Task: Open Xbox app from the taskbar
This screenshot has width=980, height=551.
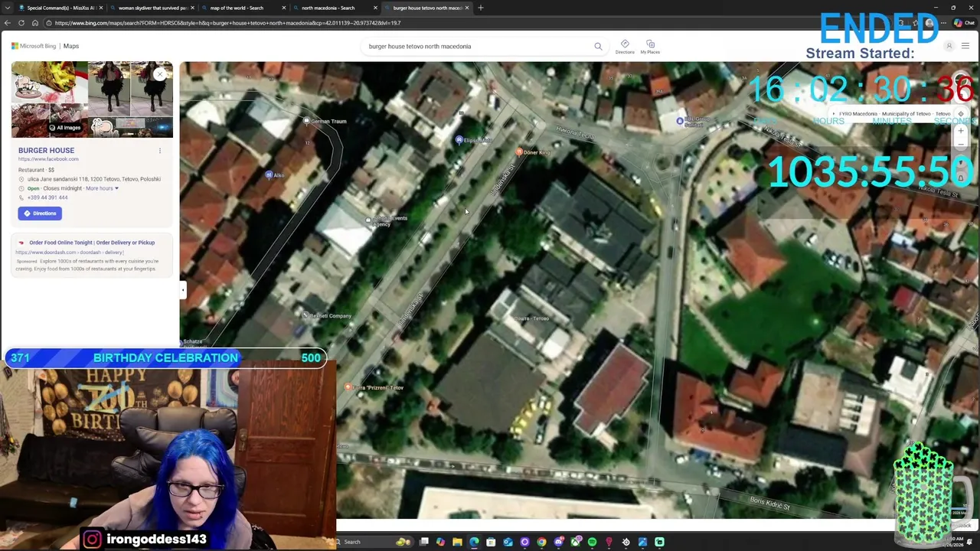Action: click(575, 542)
